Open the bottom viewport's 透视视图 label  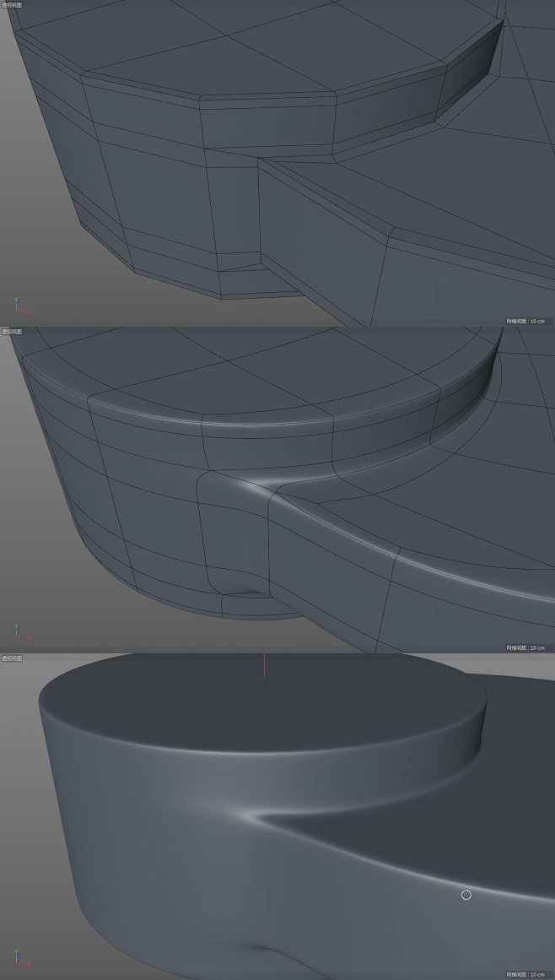(12, 658)
